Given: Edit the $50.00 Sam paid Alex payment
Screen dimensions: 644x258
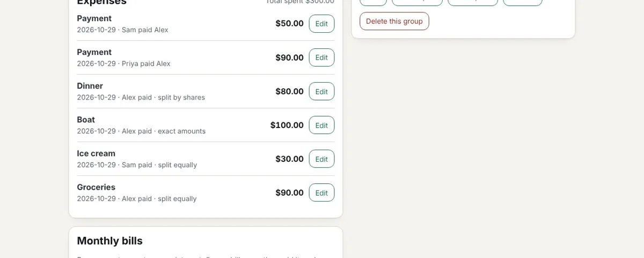Looking at the screenshot, I should [x=321, y=24].
